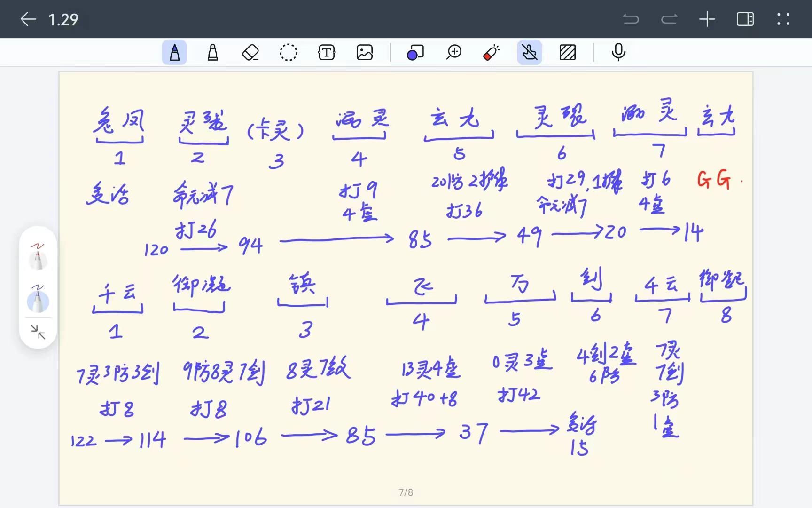Open split view panel icon
The height and width of the screenshot is (508, 812).
[745, 19]
